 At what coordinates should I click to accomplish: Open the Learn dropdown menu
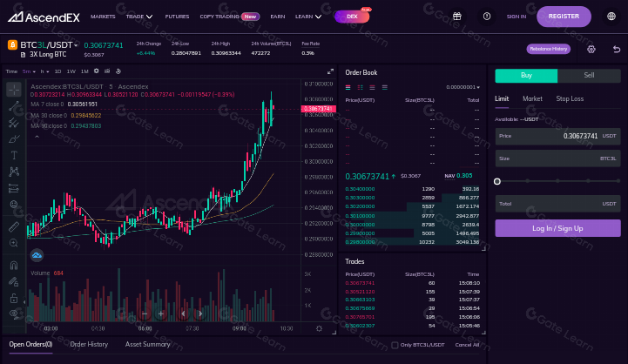tap(308, 17)
